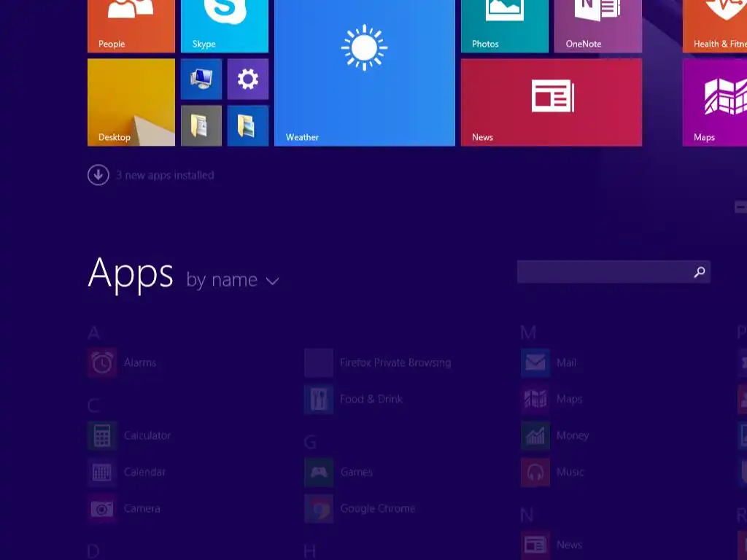747x560 pixels.
Task: Open Food & Drink in apps list
Action: [x=354, y=399]
